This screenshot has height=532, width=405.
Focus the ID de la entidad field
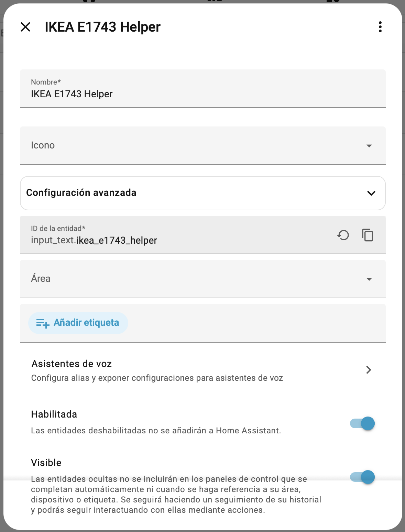coord(172,240)
